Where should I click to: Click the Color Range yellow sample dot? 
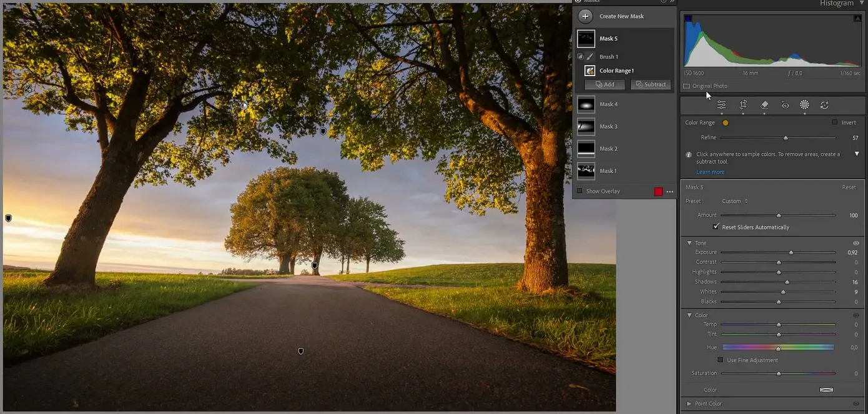pos(726,123)
